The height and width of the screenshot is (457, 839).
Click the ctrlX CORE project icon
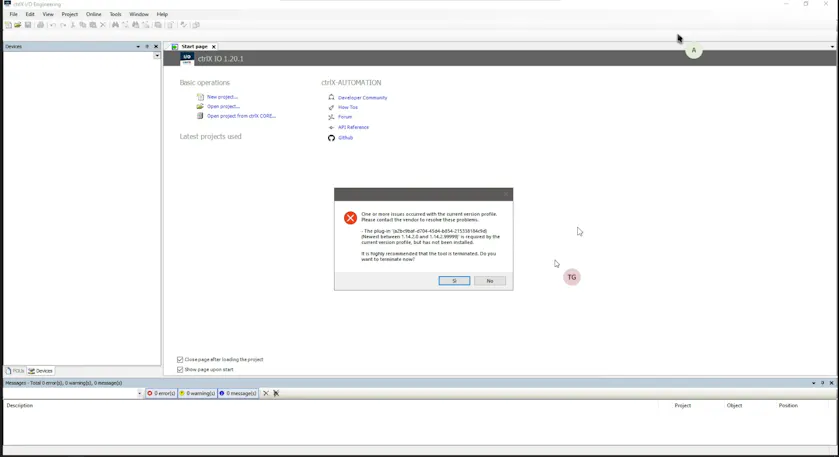(200, 116)
